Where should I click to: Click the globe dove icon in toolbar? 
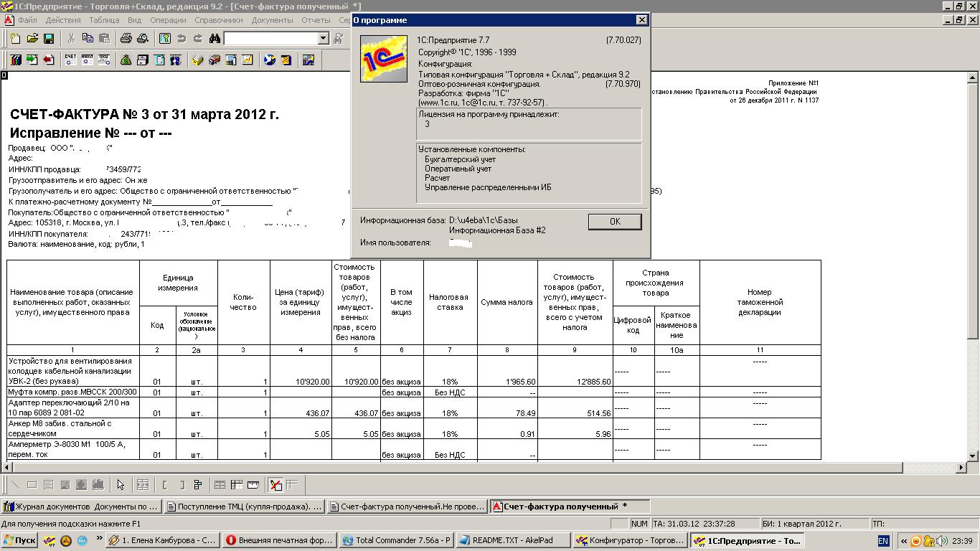coord(270,60)
